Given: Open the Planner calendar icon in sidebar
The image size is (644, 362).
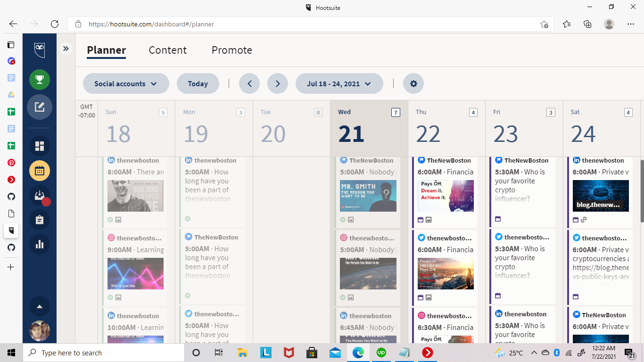Looking at the screenshot, I should click(x=40, y=171).
